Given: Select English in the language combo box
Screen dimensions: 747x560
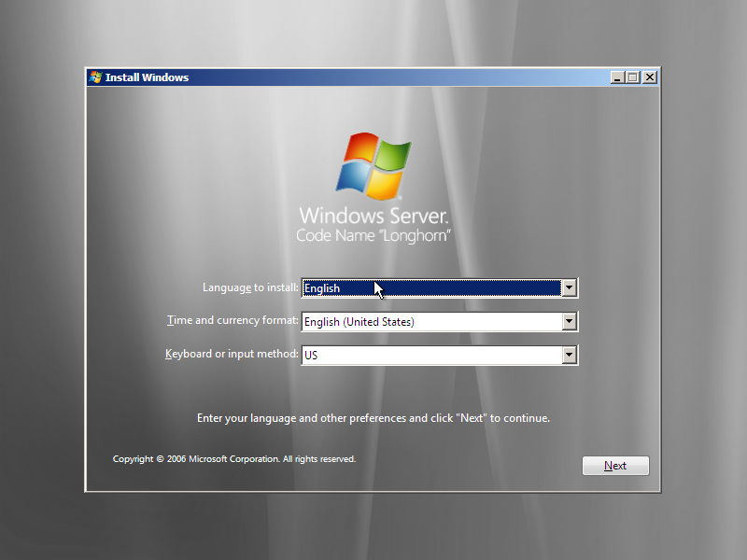Looking at the screenshot, I should tap(430, 288).
